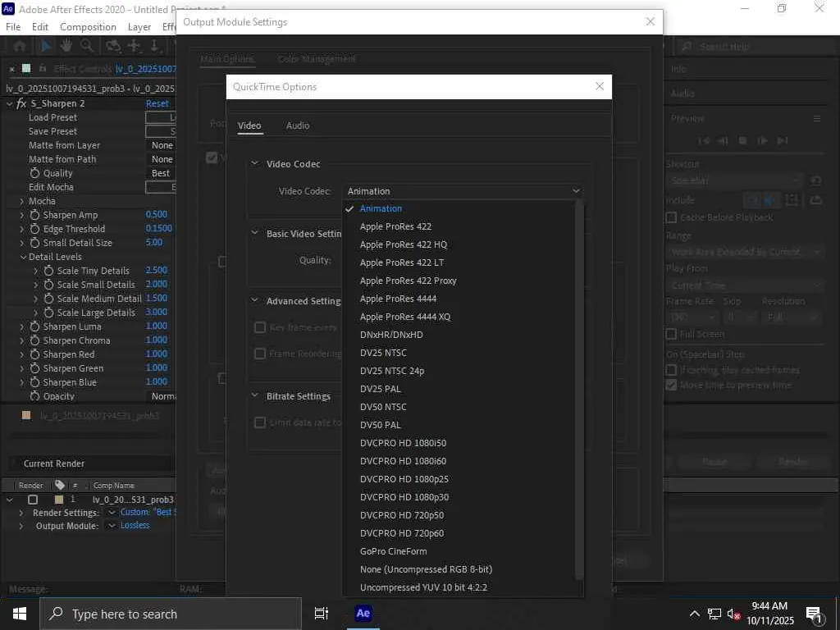Choose Apple ProRes 422 HQ codec
Screen dimensions: 840x630
point(404,244)
